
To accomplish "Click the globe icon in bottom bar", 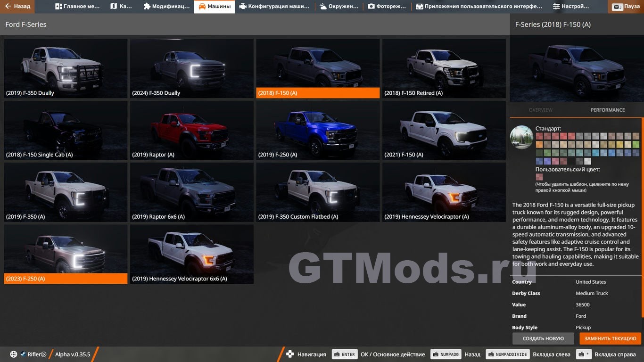I will point(14,354).
